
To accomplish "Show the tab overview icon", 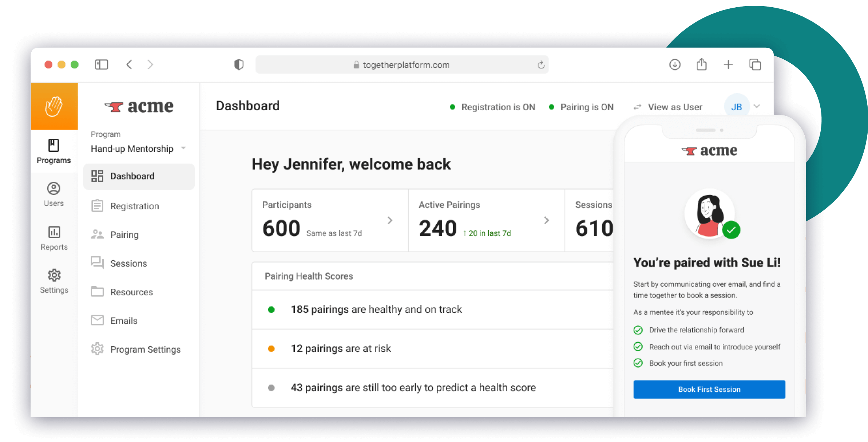I will coord(755,65).
